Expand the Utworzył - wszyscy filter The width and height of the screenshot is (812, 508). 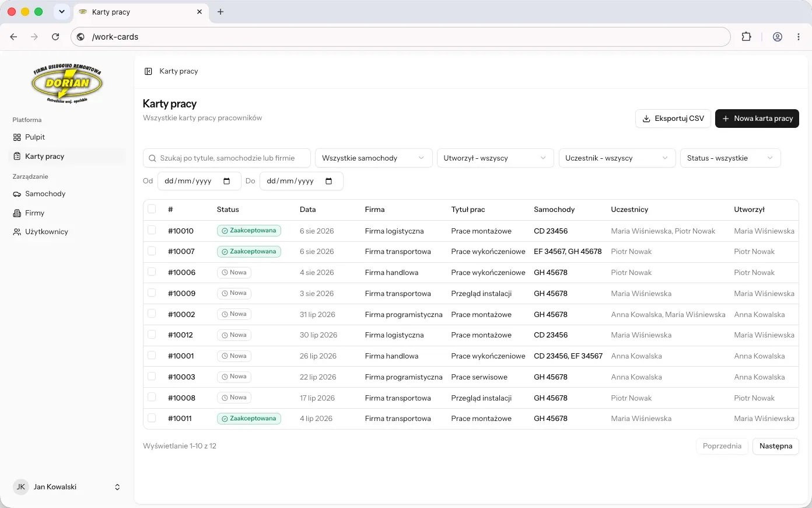pos(495,158)
